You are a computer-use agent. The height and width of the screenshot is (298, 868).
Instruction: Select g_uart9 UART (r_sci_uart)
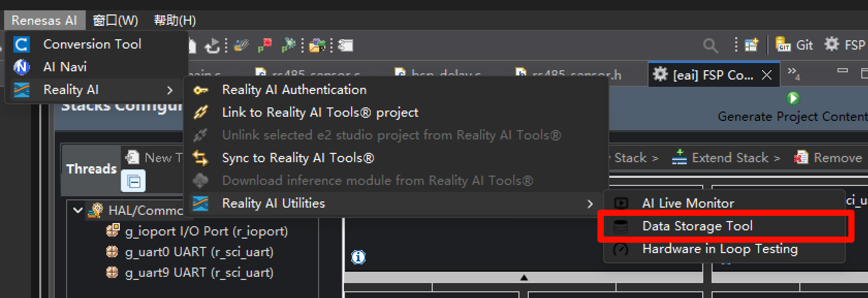pos(190,273)
